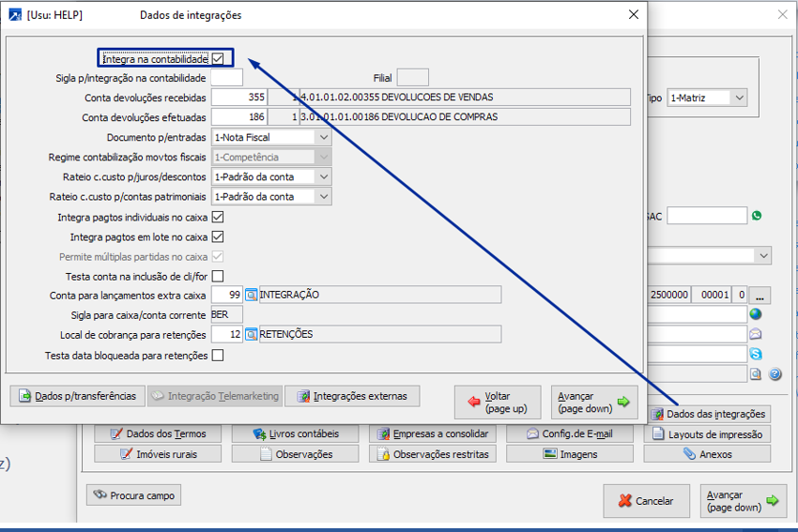Open Imagens button
Viewport: 798px width, 532px height.
(570, 454)
